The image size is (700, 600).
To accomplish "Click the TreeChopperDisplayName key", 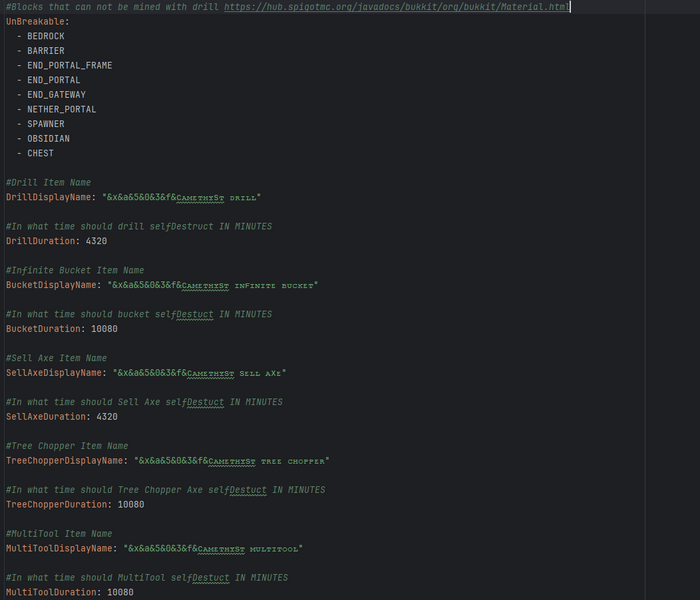I will click(64, 461).
